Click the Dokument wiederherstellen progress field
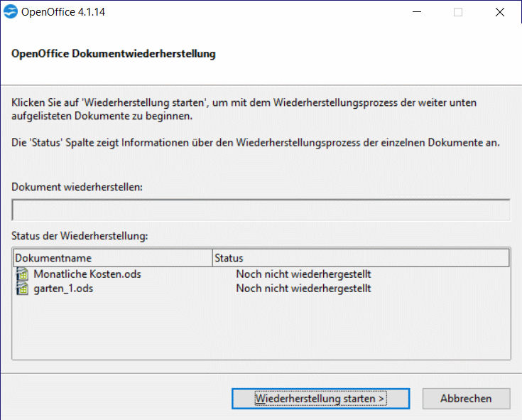 (x=261, y=210)
